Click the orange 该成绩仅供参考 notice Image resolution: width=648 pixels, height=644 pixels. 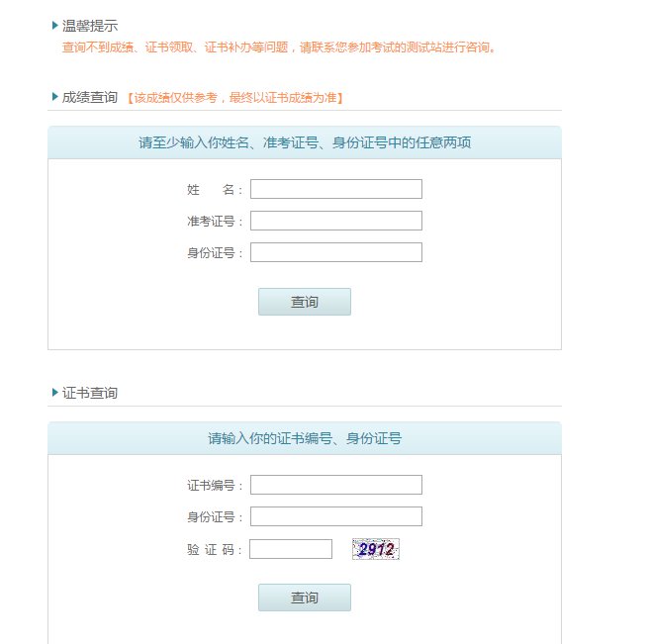235,98
